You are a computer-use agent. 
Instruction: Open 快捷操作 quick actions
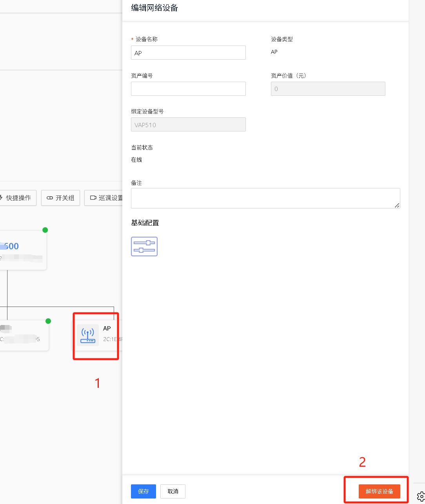[x=18, y=198]
